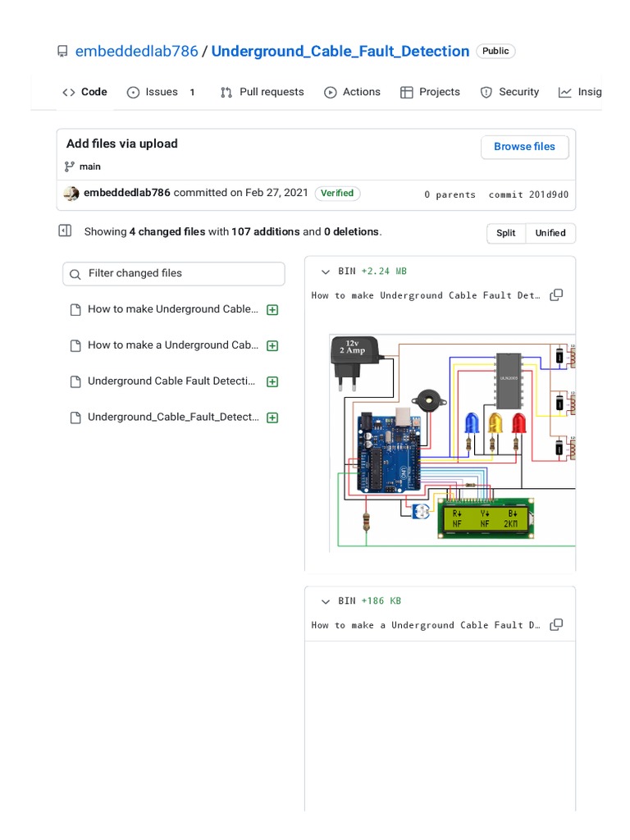Viewport: 630px width, 840px height.
Task: Click the embeddedlab786 avatar in commit row
Action: tap(71, 193)
